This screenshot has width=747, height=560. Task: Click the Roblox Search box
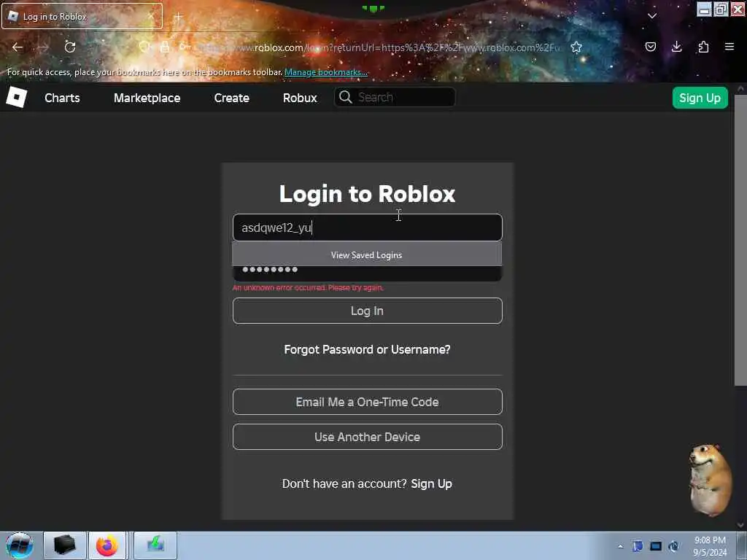coord(395,97)
